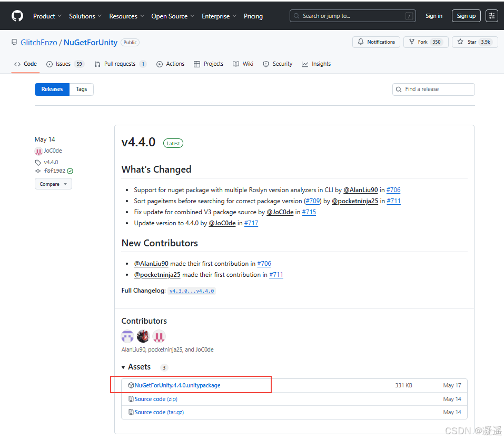Open the Wiki tab

coord(243,64)
